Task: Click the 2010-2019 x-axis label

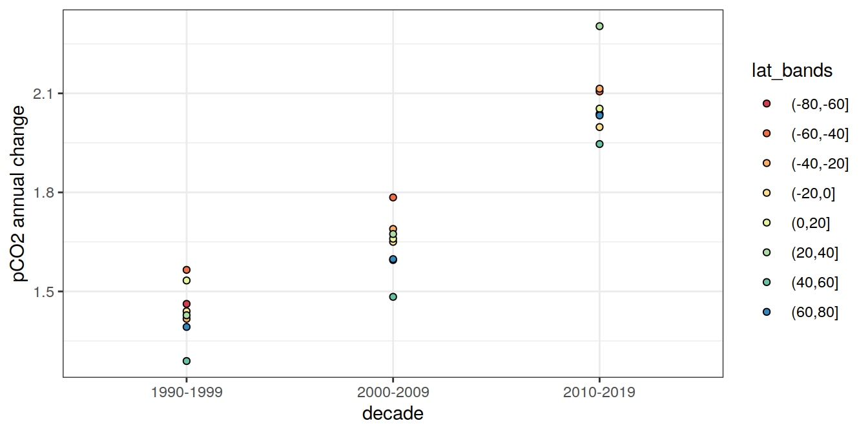Action: 599,392
